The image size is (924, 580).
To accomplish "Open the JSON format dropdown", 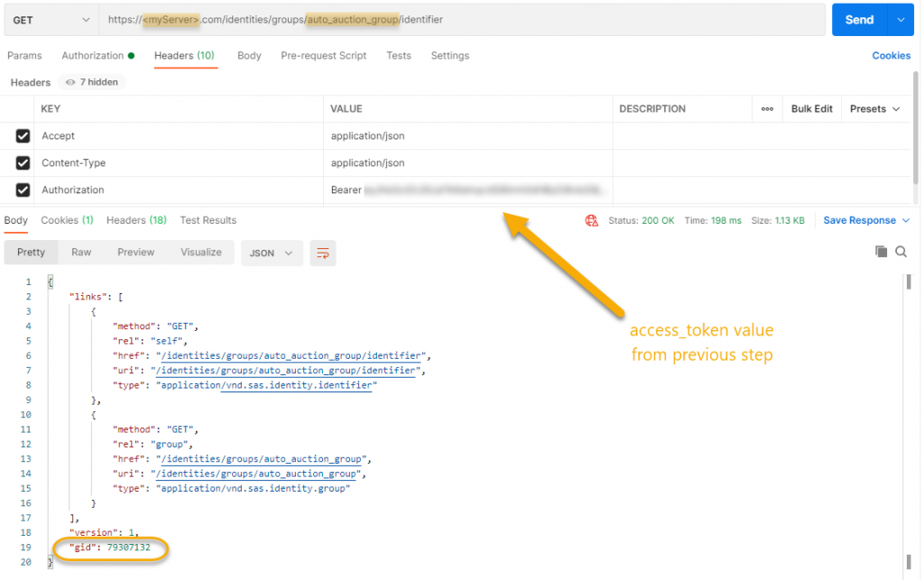I will 272,253.
